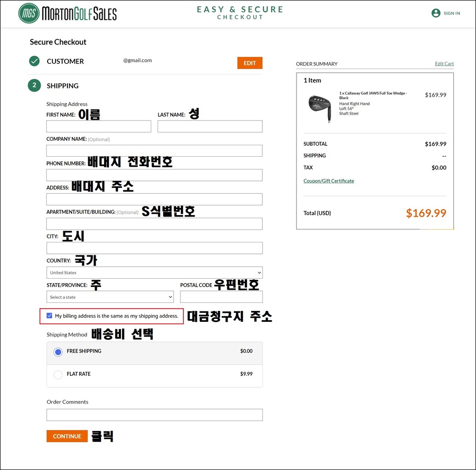This screenshot has height=470, width=476.
Task: Click the Loft 56° product detail
Action: [347, 109]
